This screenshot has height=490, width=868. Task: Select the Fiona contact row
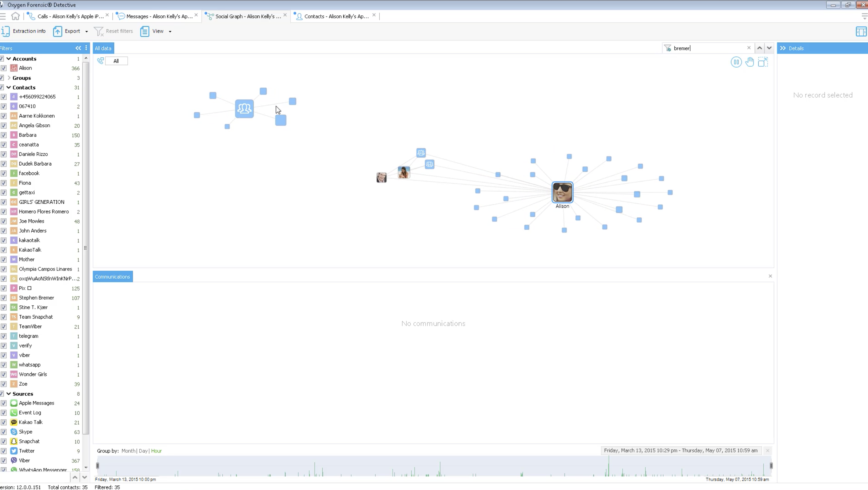point(40,183)
